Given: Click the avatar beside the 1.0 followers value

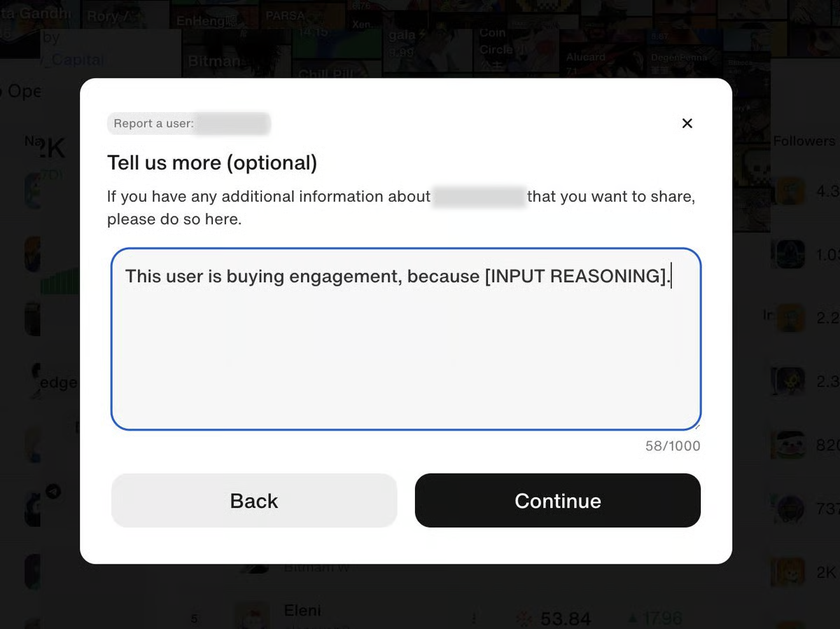Looking at the screenshot, I should (789, 254).
